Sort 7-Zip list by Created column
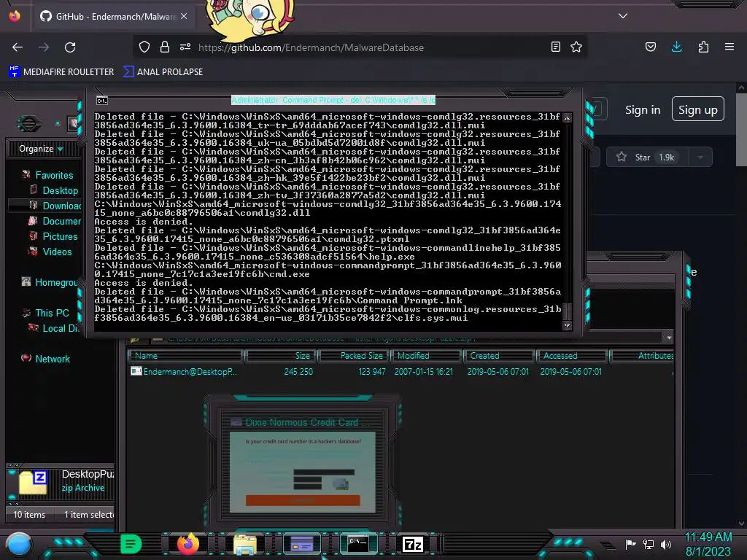This screenshot has width=747, height=560. pos(499,356)
